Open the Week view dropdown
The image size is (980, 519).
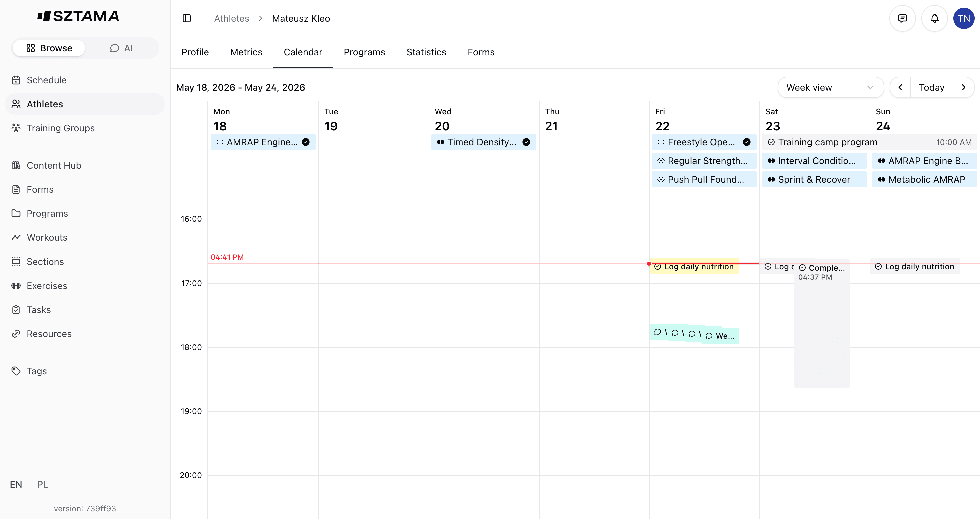(x=830, y=87)
